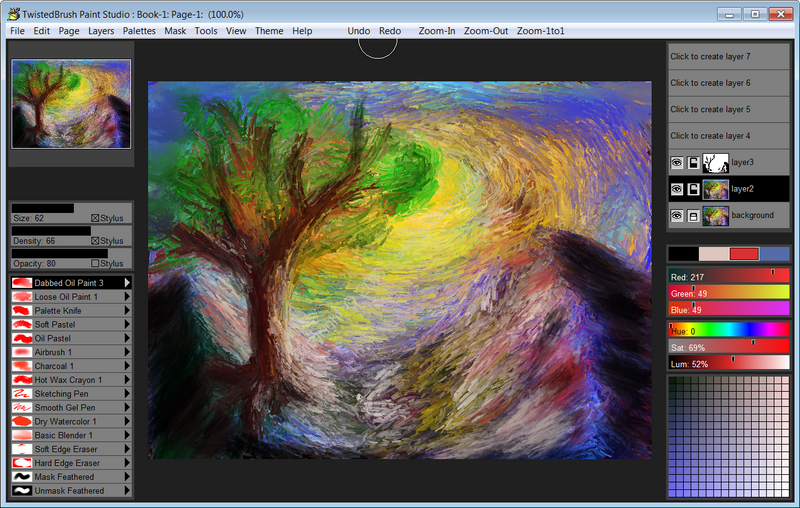800x508 pixels.
Task: Click the layer2 lock/page icon
Action: [x=693, y=189]
